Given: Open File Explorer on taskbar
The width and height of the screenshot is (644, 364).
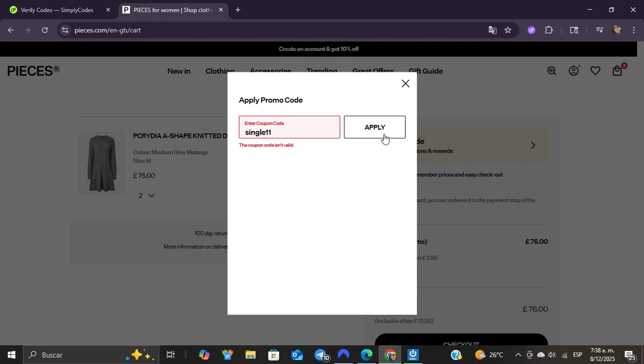Looking at the screenshot, I should (250, 355).
